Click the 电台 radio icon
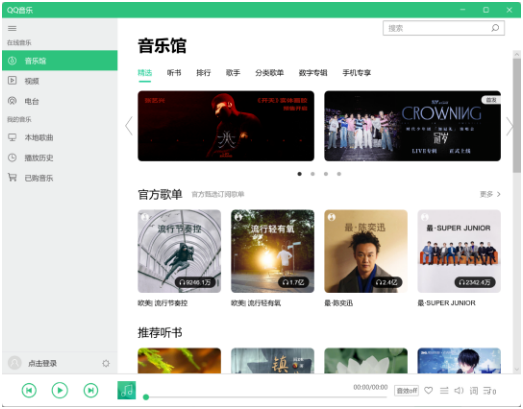The height and width of the screenshot is (409, 523). pyautogui.click(x=12, y=101)
